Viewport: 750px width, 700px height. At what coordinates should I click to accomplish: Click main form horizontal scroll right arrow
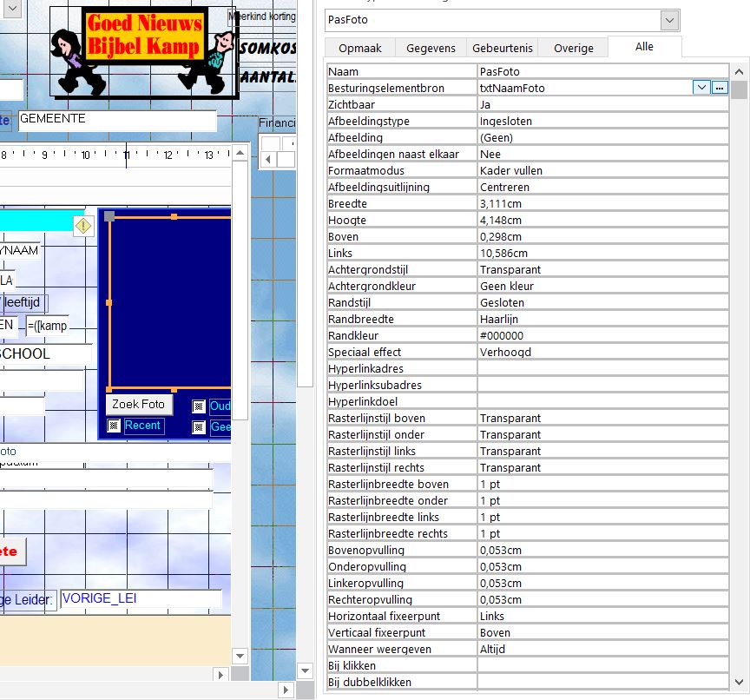pyautogui.click(x=286, y=690)
